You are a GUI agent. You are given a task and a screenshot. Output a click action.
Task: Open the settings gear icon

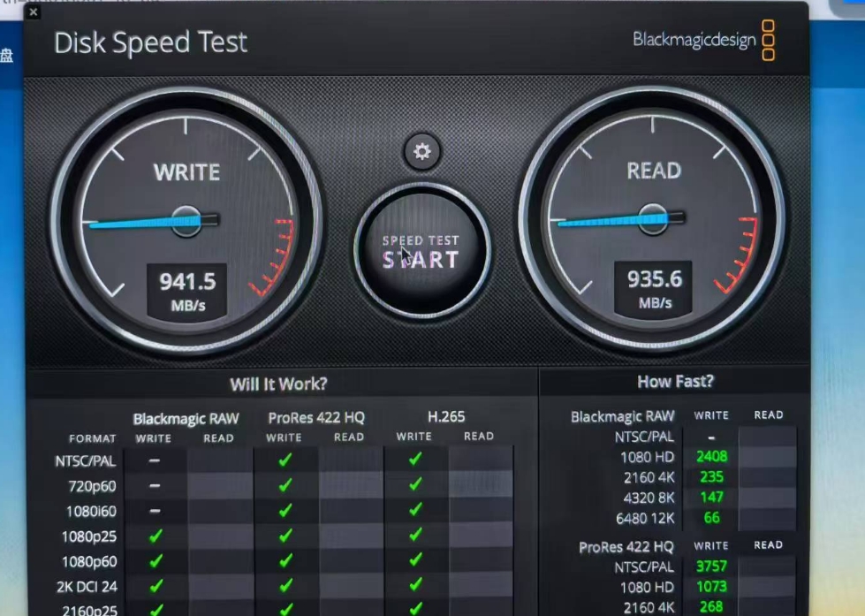point(422,151)
